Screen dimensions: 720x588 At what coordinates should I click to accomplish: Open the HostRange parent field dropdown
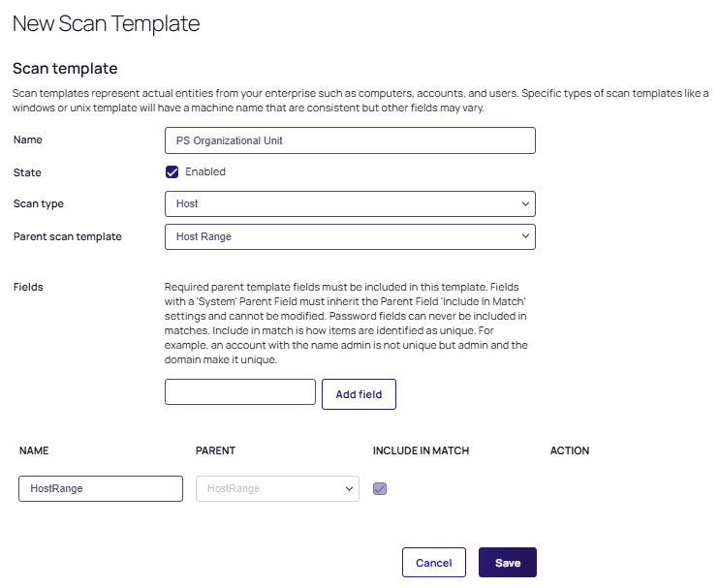pos(277,489)
